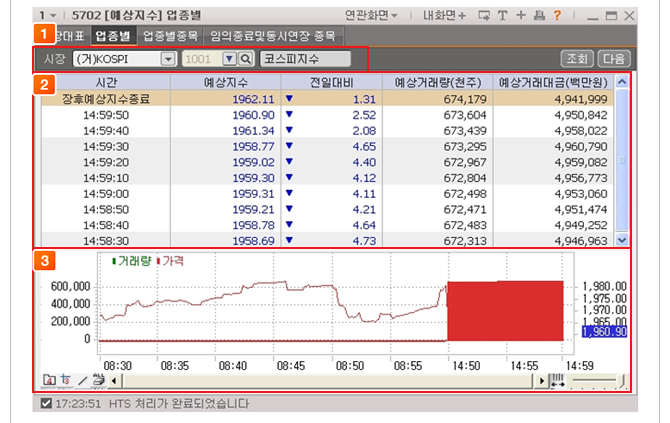Viewport: 670px width, 423px height.
Task: Click the chart indicator tool icon
Action: click(x=65, y=379)
